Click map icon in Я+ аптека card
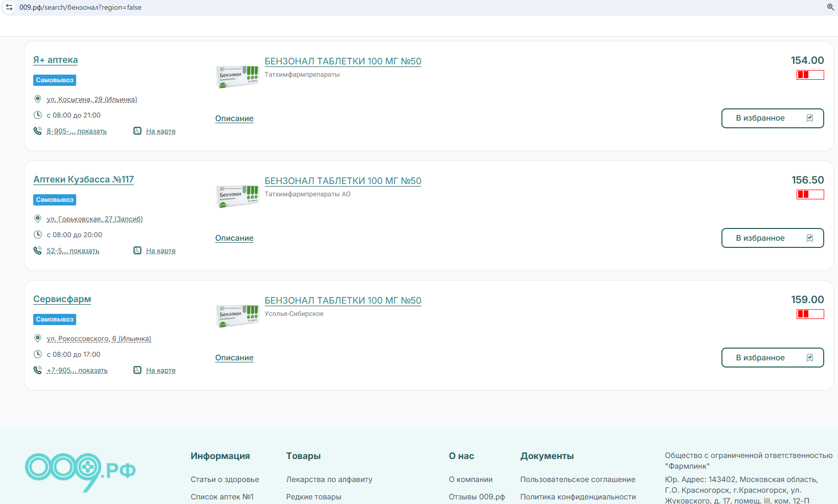 point(138,131)
